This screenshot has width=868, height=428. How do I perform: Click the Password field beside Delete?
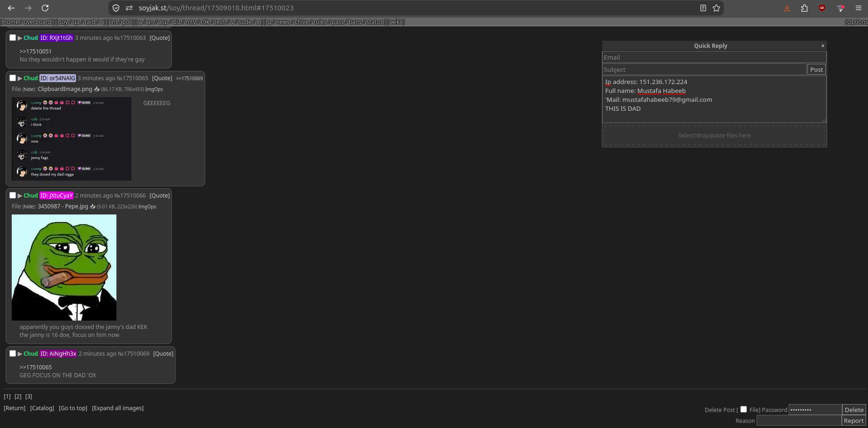[815, 410]
